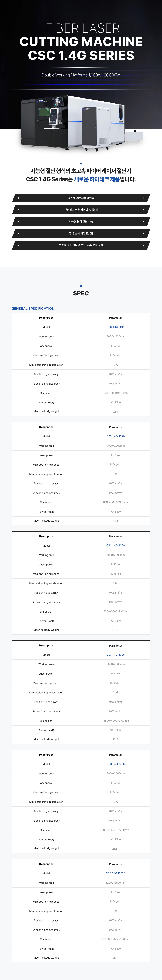Open the CSC 1.4G 3015 model link
This screenshot has height=980, width=162.
point(116,327)
